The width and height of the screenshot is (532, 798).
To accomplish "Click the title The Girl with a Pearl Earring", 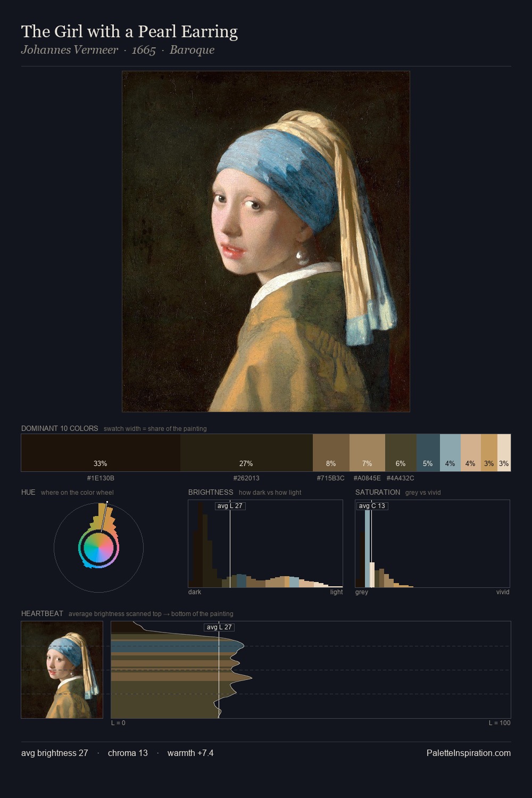I will click(x=129, y=32).
